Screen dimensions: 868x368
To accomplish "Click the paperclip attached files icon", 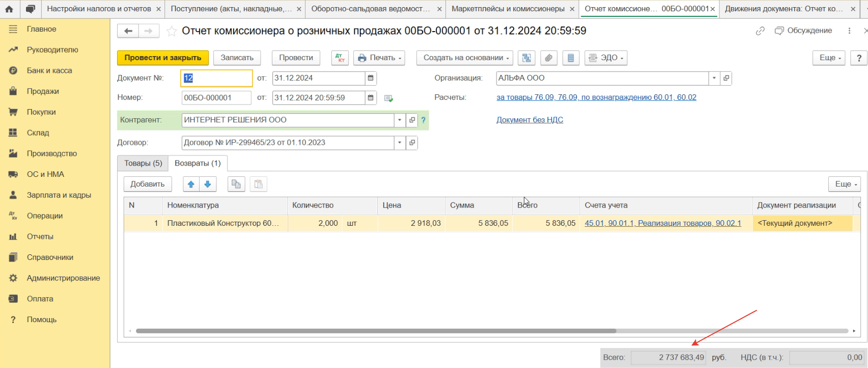I will 548,58.
